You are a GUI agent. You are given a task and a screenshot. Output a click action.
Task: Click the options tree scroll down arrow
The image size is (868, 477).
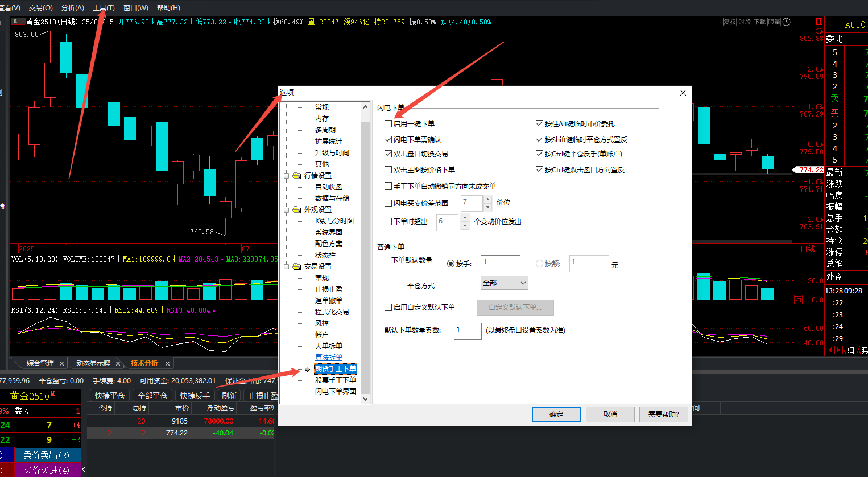pos(366,399)
